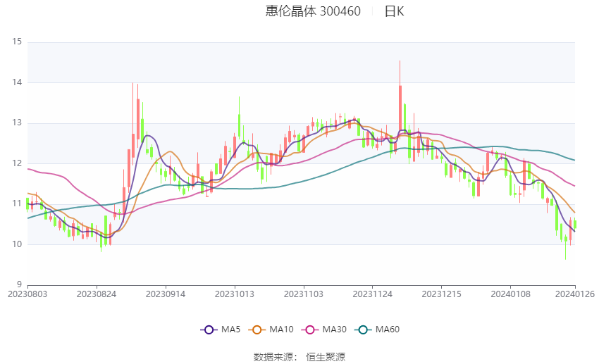Click the y-axis value 9
599x364 pixels.
point(19,284)
